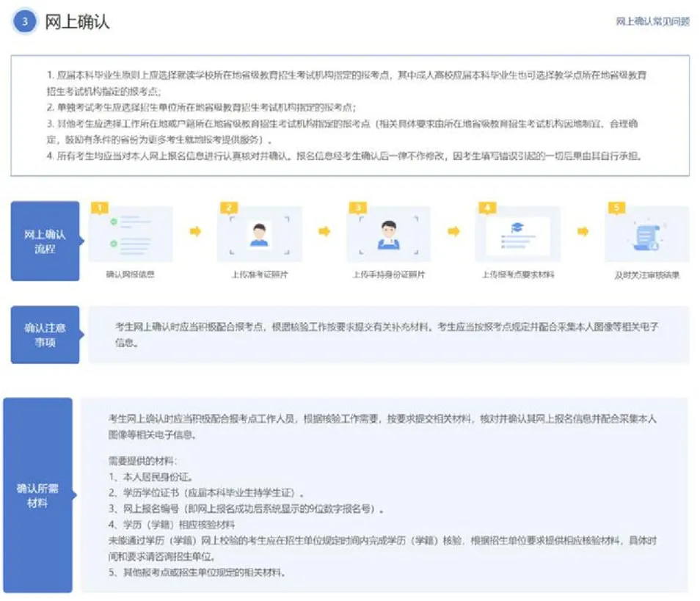Screen dimensions: 700x601
Task: Open the 网上确认常见问题 link
Action: pos(652,22)
